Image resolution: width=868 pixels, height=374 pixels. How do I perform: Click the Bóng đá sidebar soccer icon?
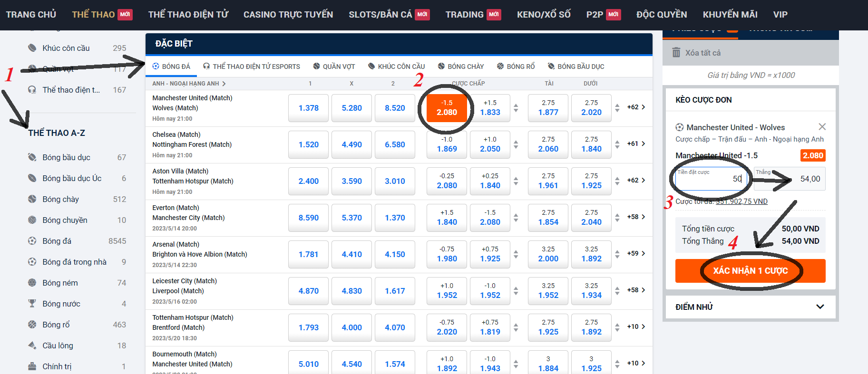pyautogui.click(x=32, y=241)
